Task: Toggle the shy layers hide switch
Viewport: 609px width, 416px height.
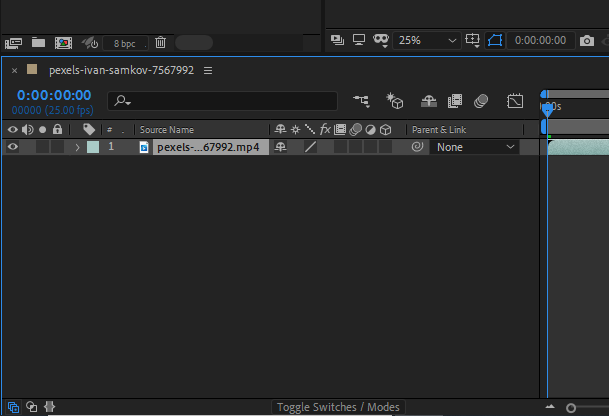Action: (429, 101)
